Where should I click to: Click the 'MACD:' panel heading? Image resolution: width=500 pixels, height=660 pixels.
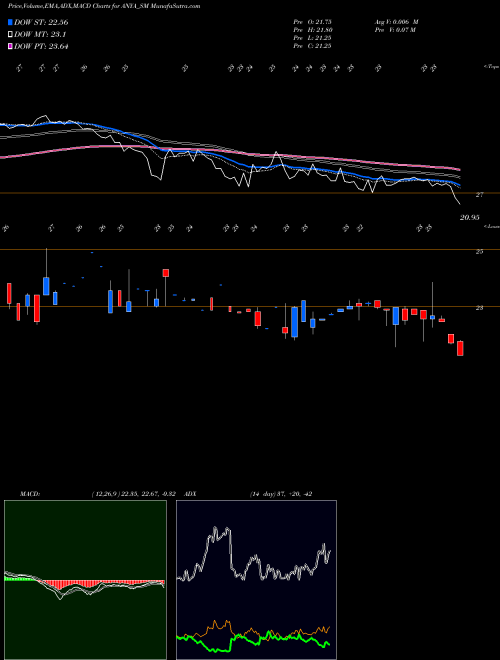[30, 494]
